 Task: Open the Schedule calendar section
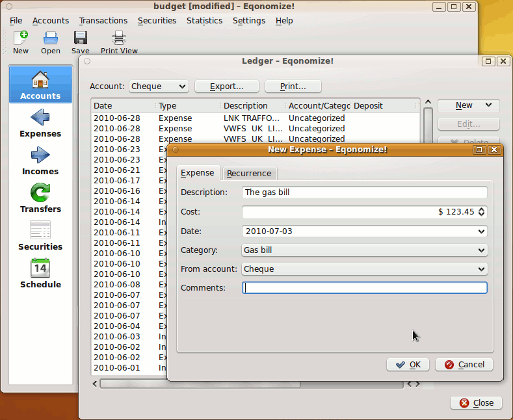[40, 274]
